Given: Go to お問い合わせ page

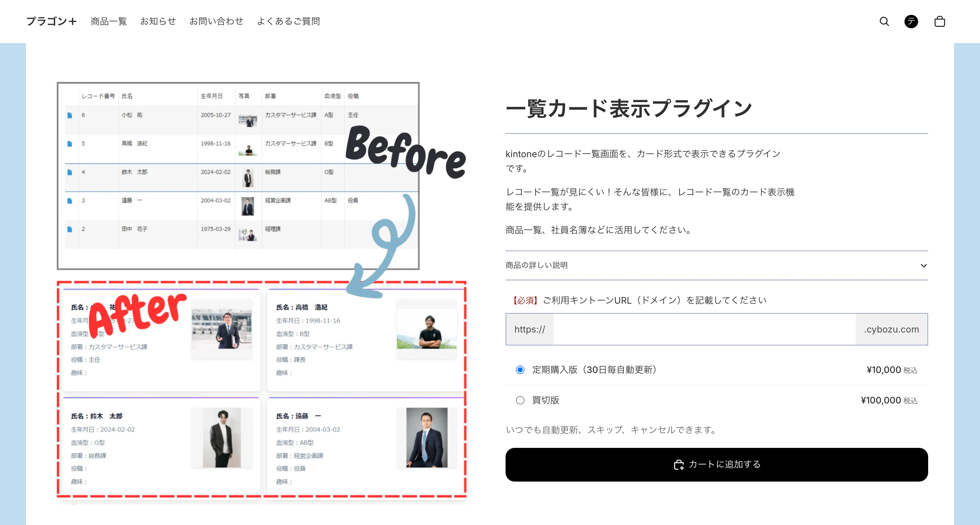Looking at the screenshot, I should pyautogui.click(x=216, y=21).
